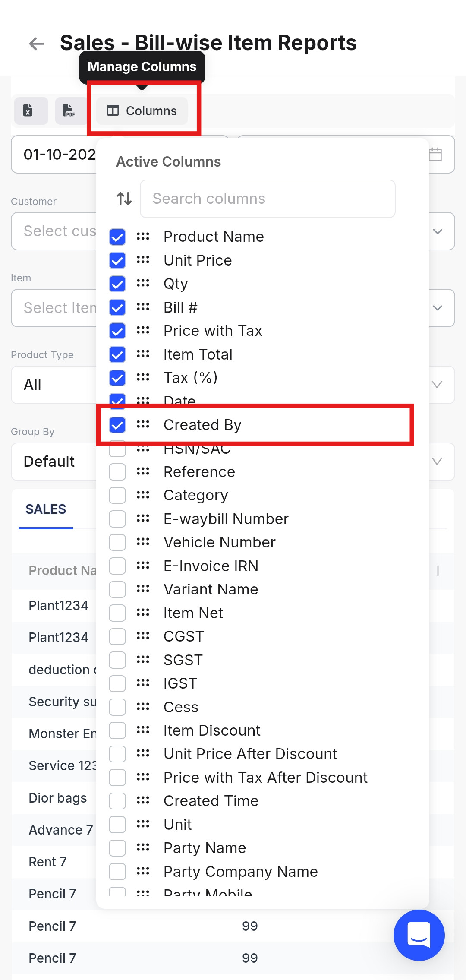Open the Item selection dropdown
Image resolution: width=466 pixels, height=980 pixels.
pyautogui.click(x=438, y=308)
